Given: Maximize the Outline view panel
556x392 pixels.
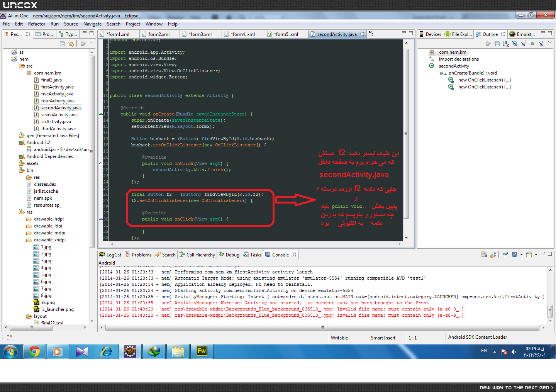Looking at the screenshot, I should [x=550, y=33].
